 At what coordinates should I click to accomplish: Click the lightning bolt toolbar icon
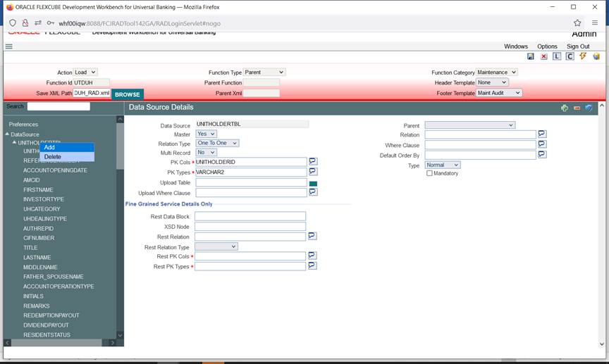(x=583, y=56)
